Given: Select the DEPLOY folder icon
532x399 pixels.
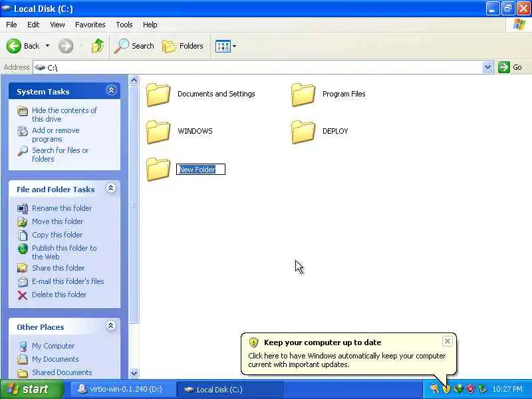Looking at the screenshot, I should click(303, 132).
